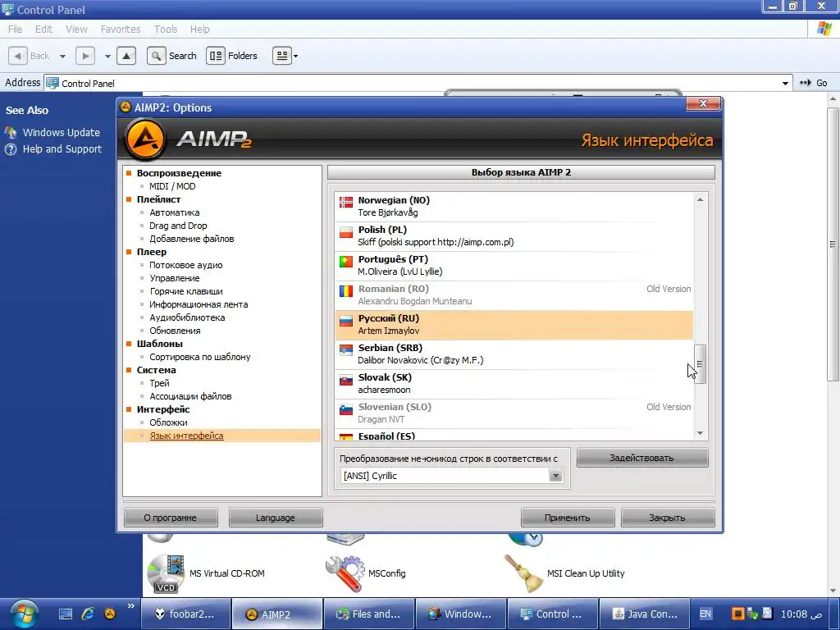840x630 pixels.
Task: Launch AIMP from quick launch icon
Action: pos(110,614)
